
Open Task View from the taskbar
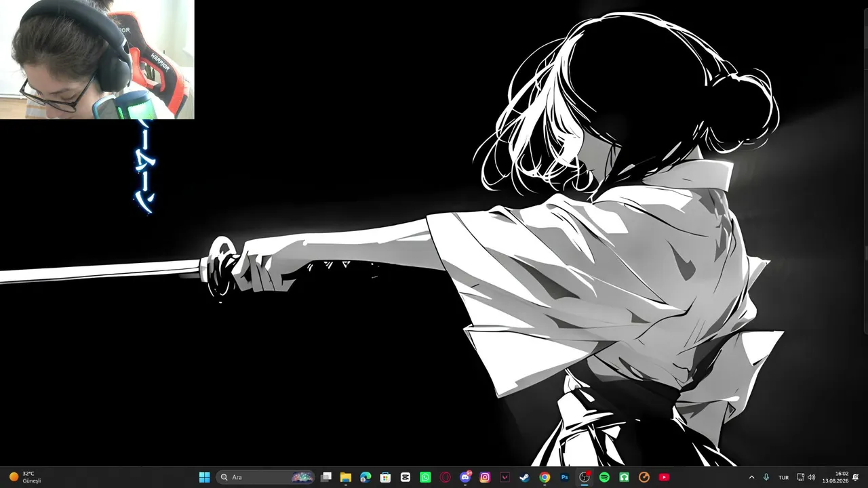click(x=326, y=477)
